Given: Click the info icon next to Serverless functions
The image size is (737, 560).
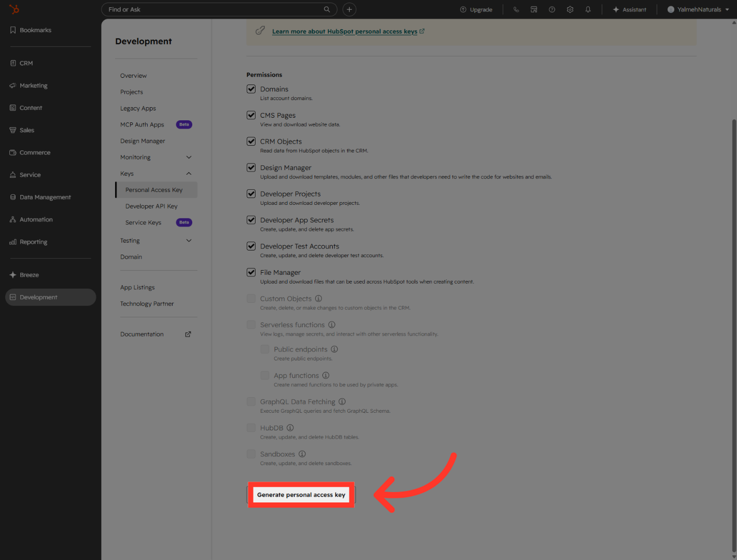Looking at the screenshot, I should point(332,325).
